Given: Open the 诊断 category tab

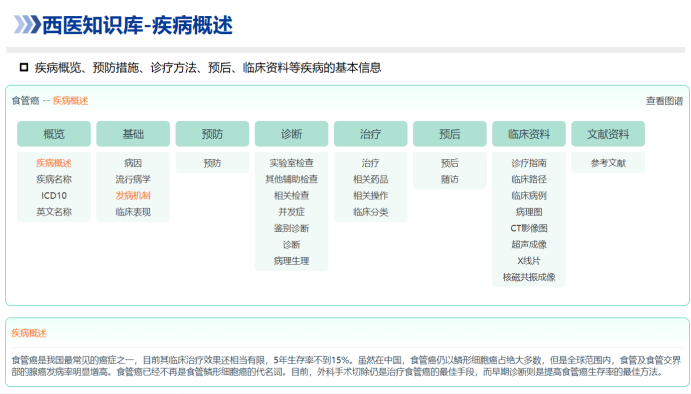Looking at the screenshot, I should (x=291, y=134).
